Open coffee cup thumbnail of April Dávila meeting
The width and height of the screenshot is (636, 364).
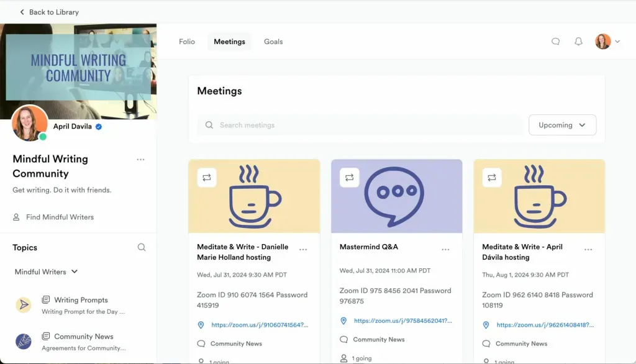(540, 196)
